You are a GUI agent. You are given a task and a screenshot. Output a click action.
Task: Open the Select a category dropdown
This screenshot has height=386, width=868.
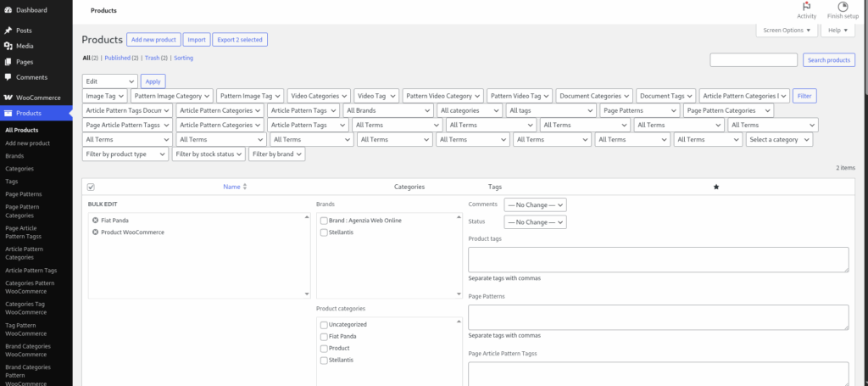point(780,140)
